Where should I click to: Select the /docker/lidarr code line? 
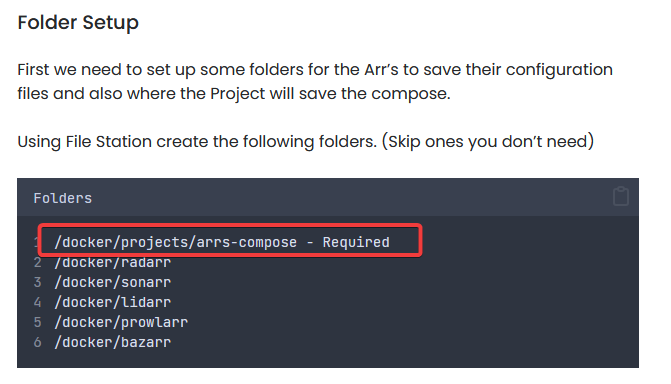113,302
